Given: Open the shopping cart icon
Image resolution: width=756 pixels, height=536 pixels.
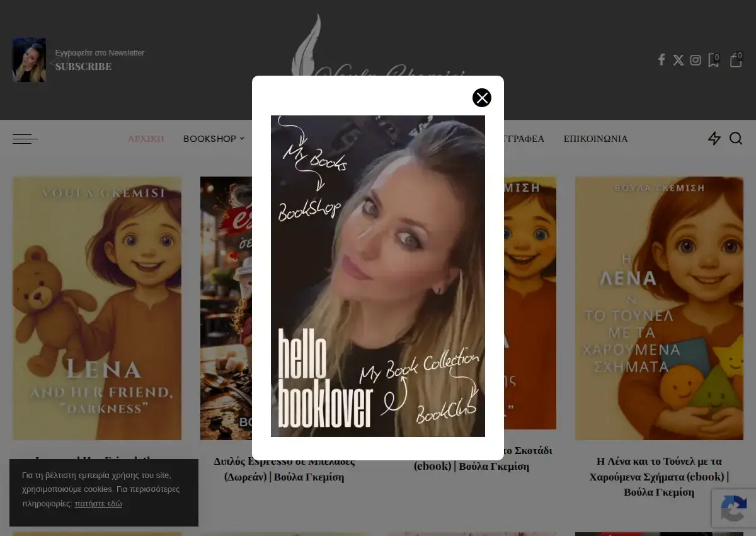Looking at the screenshot, I should (736, 60).
